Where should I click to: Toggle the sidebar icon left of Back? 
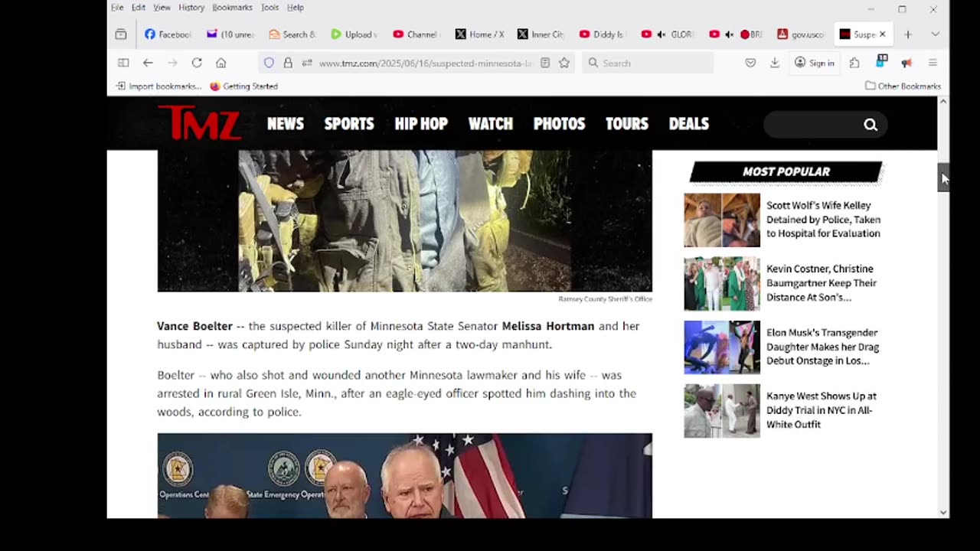click(x=123, y=63)
